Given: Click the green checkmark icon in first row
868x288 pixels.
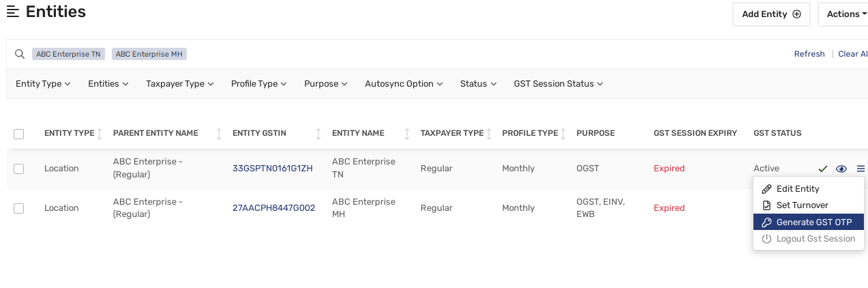Looking at the screenshot, I should [823, 169].
